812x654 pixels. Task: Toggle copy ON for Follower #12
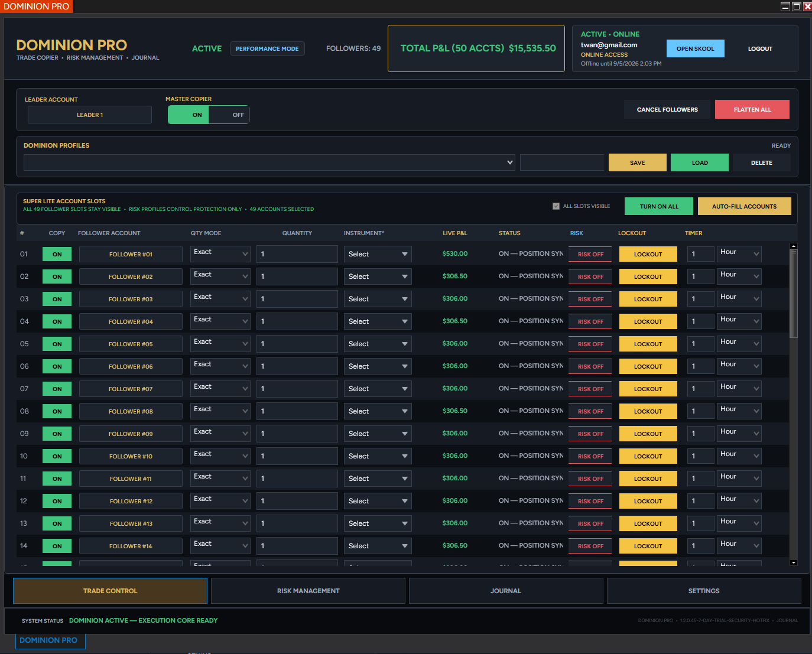click(x=57, y=501)
